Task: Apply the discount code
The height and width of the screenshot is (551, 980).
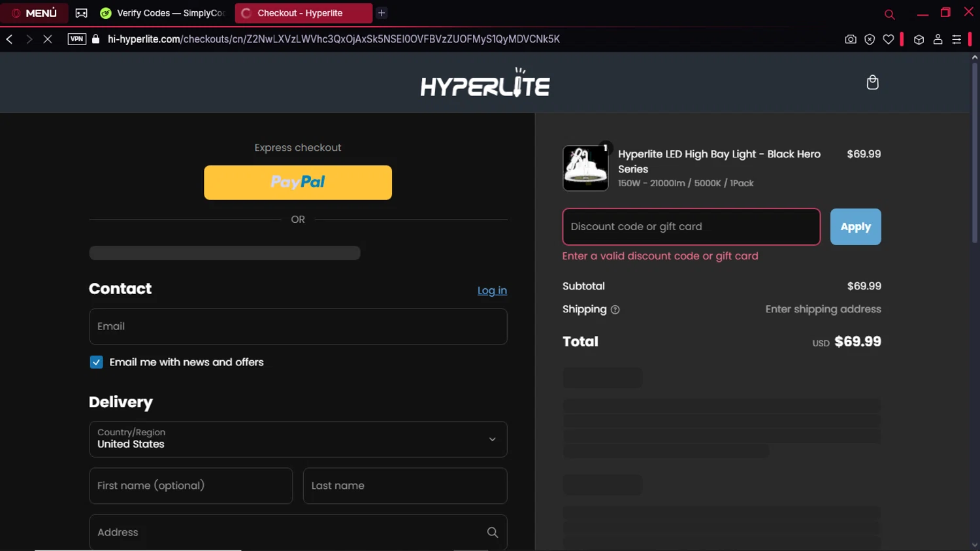Action: (x=855, y=227)
